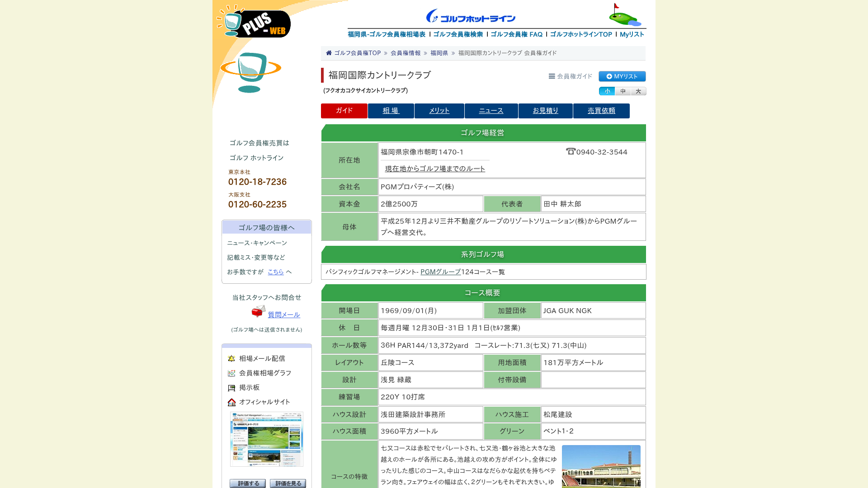The width and height of the screenshot is (868, 488).
Task: Click the golf green flag icon
Action: (625, 15)
